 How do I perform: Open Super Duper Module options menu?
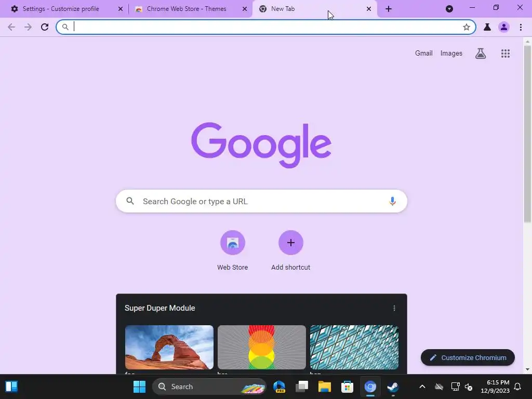click(394, 308)
